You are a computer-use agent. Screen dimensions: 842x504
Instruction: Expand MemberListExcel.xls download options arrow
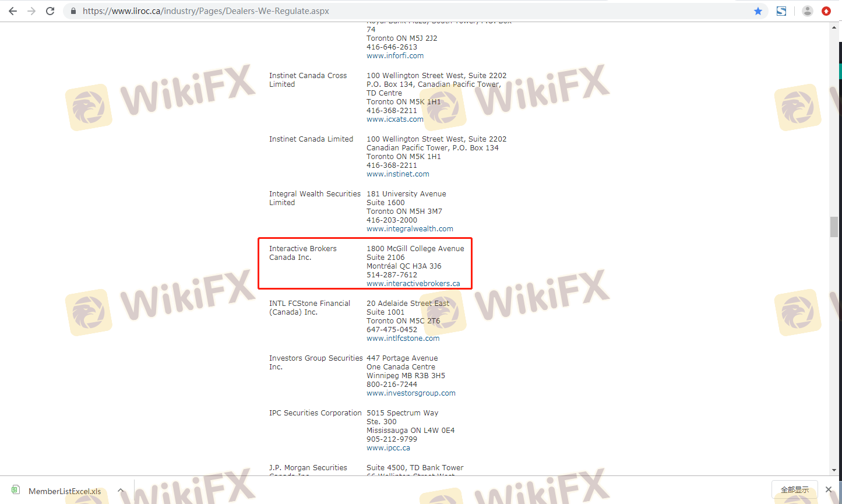[121, 491]
